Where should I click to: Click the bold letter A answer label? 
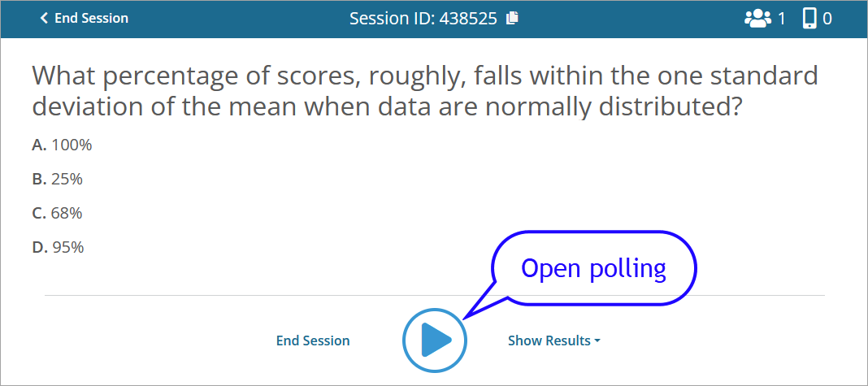point(40,145)
